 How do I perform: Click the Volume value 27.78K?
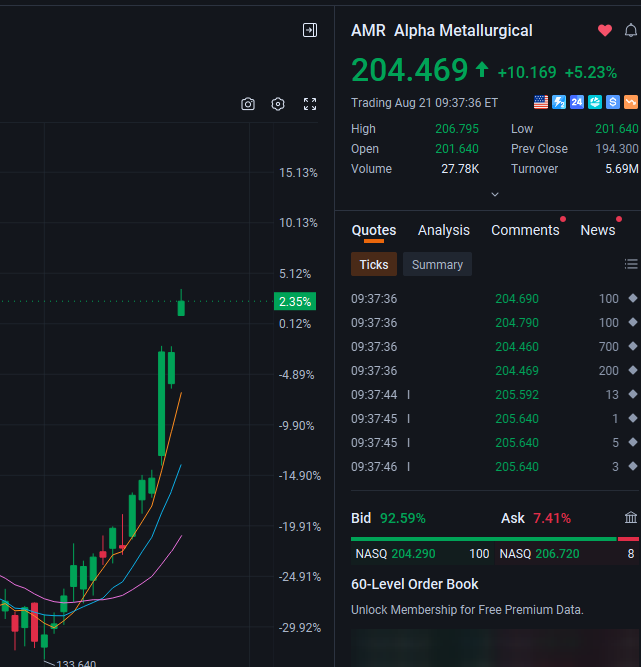460,169
